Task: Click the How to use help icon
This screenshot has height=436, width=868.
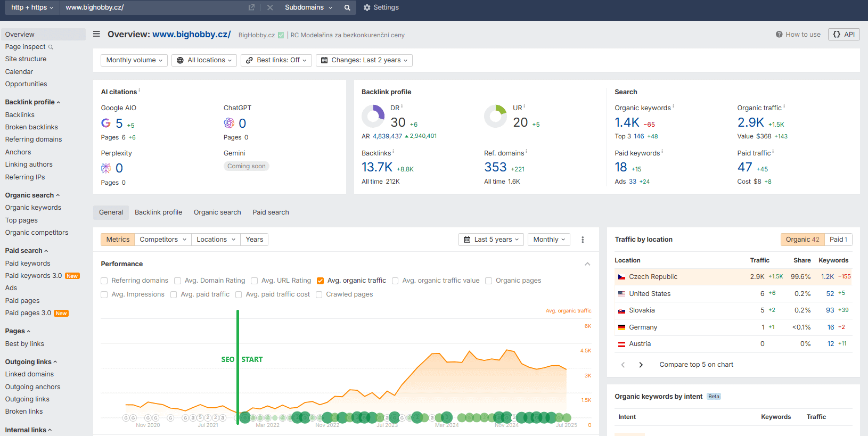Action: (779, 35)
